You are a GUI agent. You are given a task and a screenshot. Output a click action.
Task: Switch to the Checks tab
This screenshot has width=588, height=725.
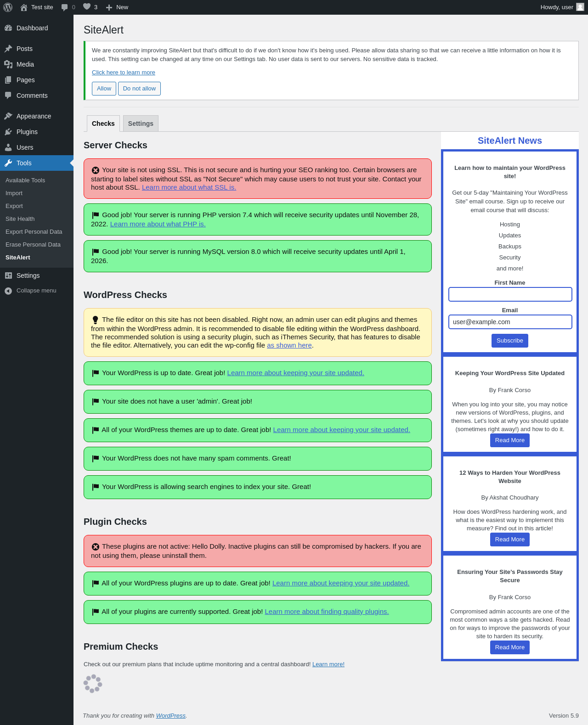pyautogui.click(x=103, y=124)
